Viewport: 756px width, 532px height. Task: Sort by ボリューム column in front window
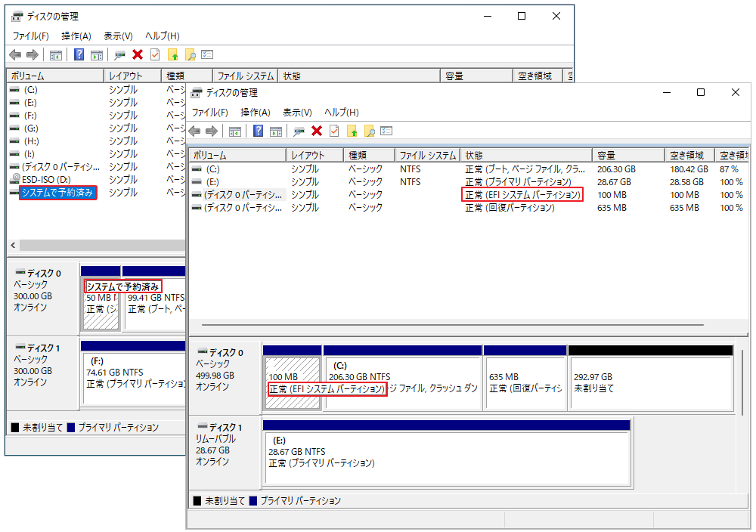(237, 155)
